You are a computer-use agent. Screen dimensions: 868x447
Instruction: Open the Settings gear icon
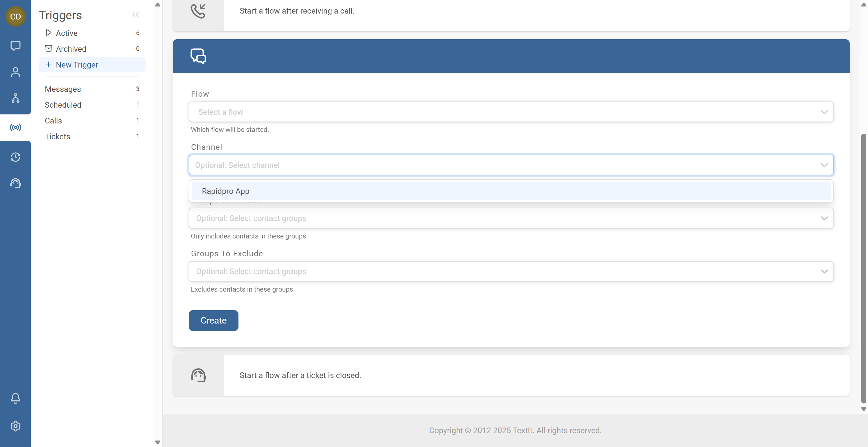[15, 426]
